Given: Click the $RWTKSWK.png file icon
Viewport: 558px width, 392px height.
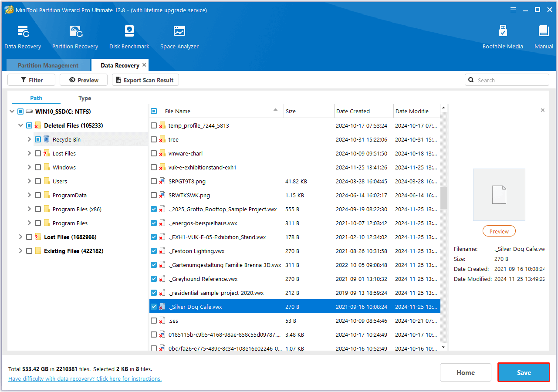Looking at the screenshot, I should [162, 195].
